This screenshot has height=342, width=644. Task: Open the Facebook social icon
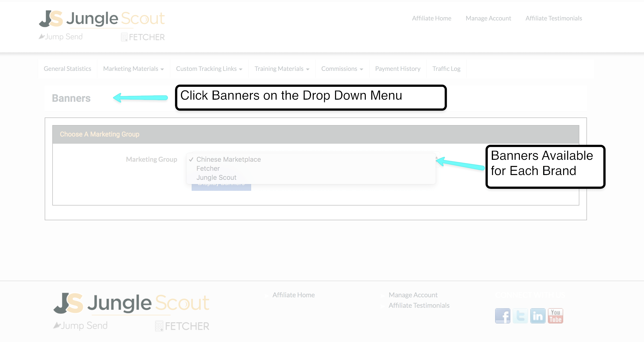503,316
